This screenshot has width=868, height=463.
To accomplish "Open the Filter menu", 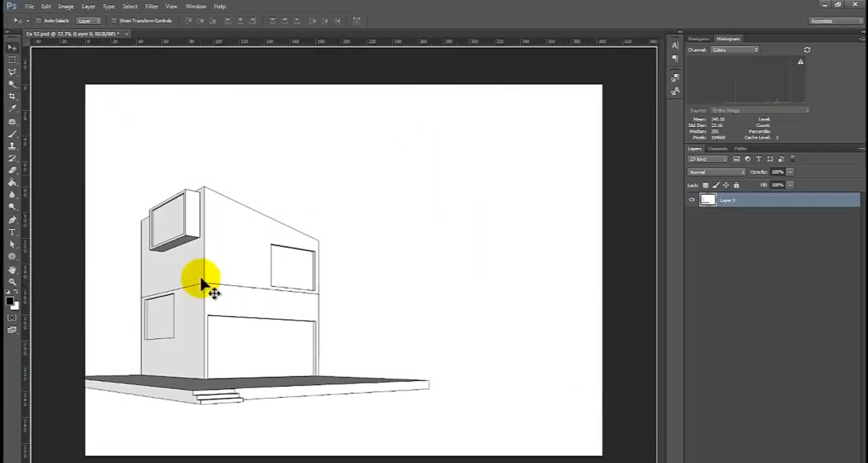I will 151,6.
